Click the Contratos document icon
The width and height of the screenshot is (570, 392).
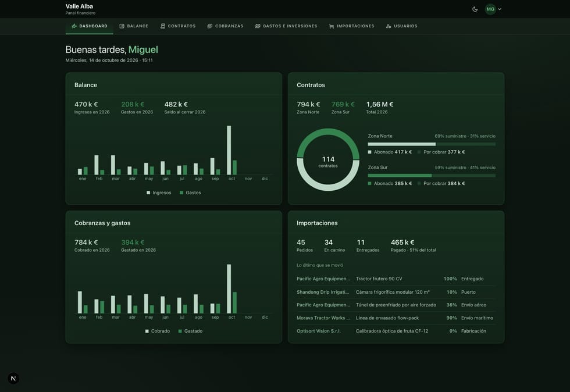click(x=163, y=26)
